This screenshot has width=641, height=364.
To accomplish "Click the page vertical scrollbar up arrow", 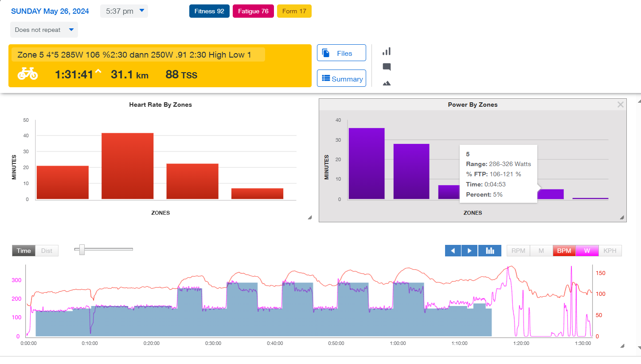I will click(638, 101).
